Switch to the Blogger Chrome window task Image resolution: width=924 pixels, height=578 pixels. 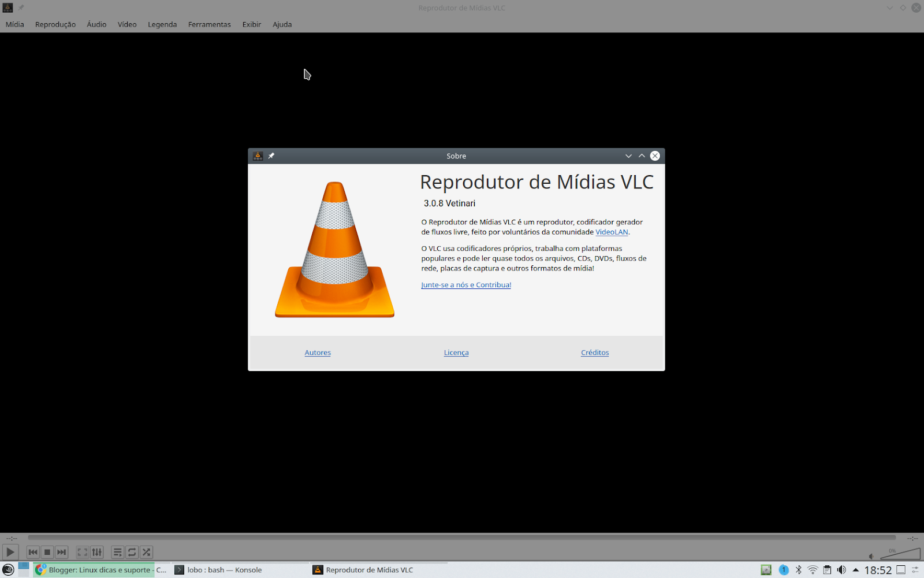[x=102, y=570]
